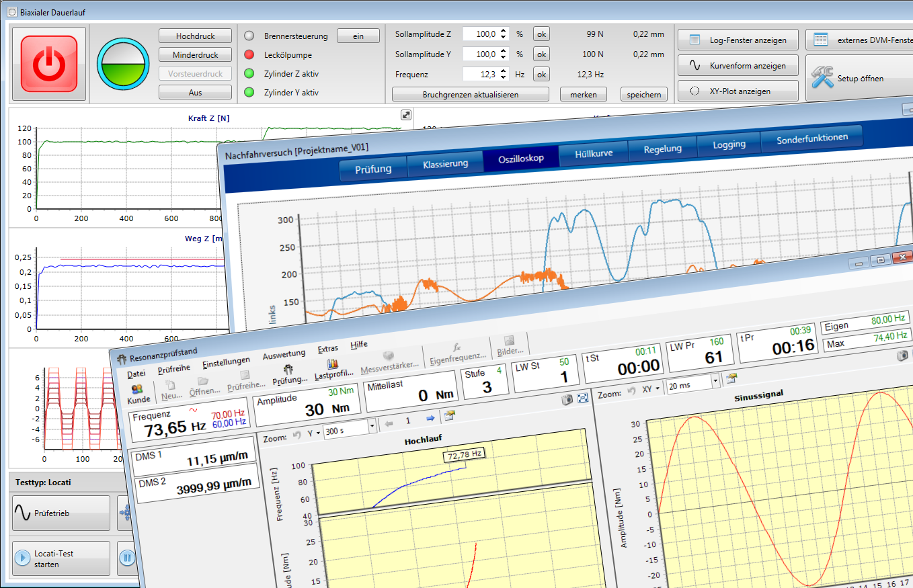Click Sollamplitude Z spinner arrows

point(503,34)
